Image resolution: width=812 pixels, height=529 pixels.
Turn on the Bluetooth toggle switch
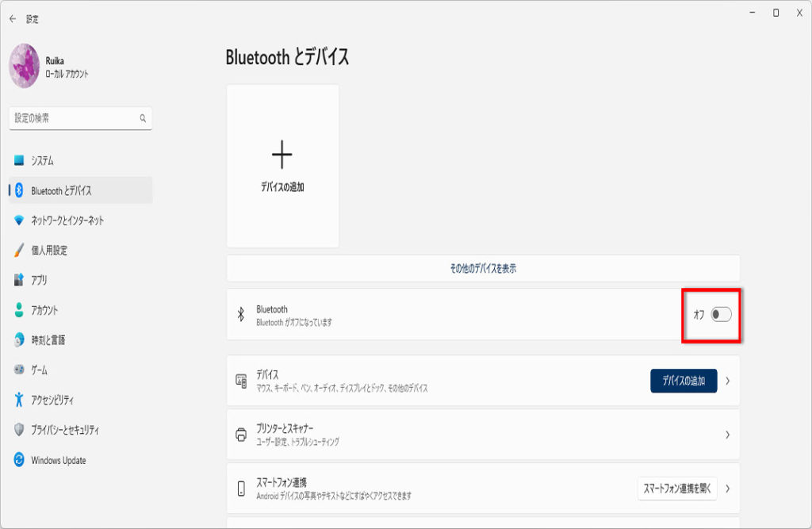coord(721,315)
